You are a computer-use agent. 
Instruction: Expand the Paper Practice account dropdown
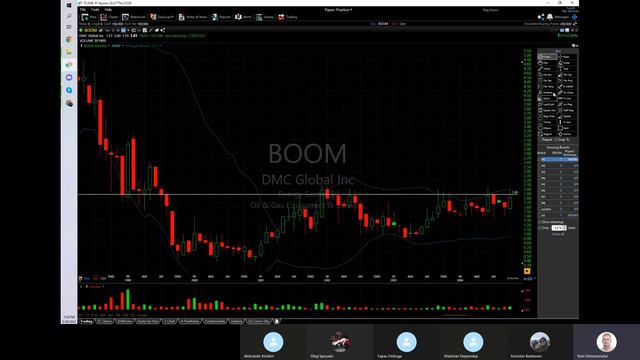point(338,10)
